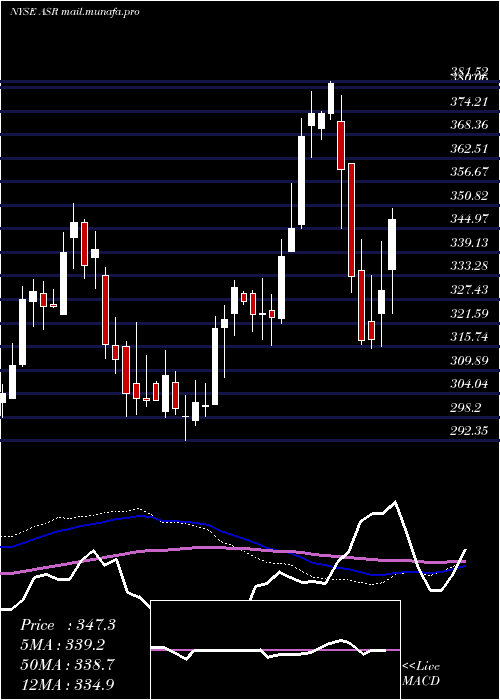Click the 381.52 top price label

coord(468,71)
